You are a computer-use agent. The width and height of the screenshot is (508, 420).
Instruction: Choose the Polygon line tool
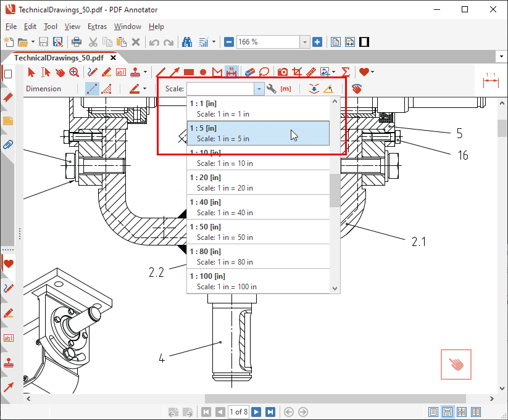pos(217,72)
